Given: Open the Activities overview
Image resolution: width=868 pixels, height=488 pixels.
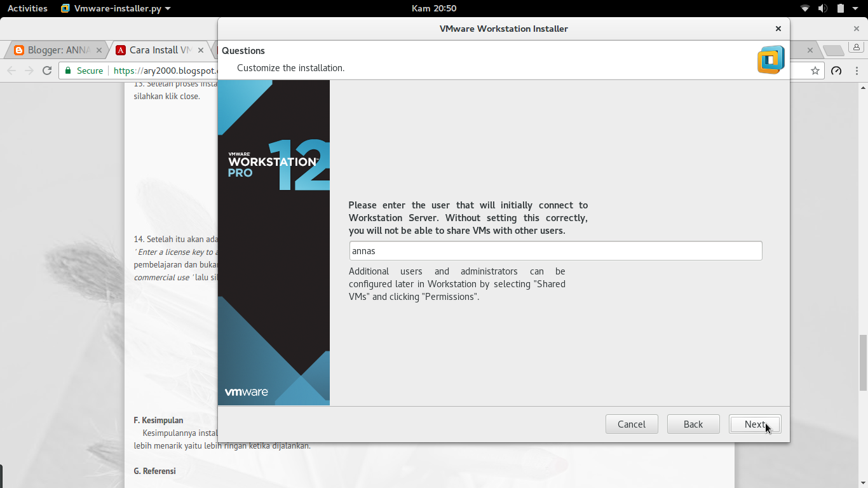Looking at the screenshot, I should click(x=27, y=8).
